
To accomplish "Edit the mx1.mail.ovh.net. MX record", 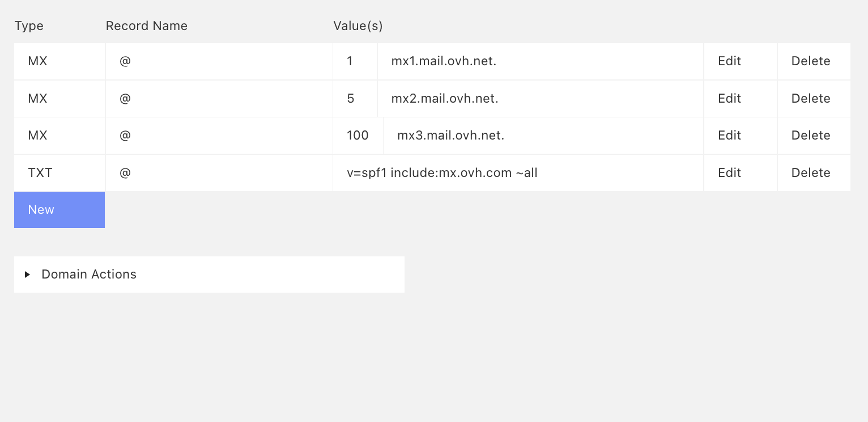I will point(729,61).
